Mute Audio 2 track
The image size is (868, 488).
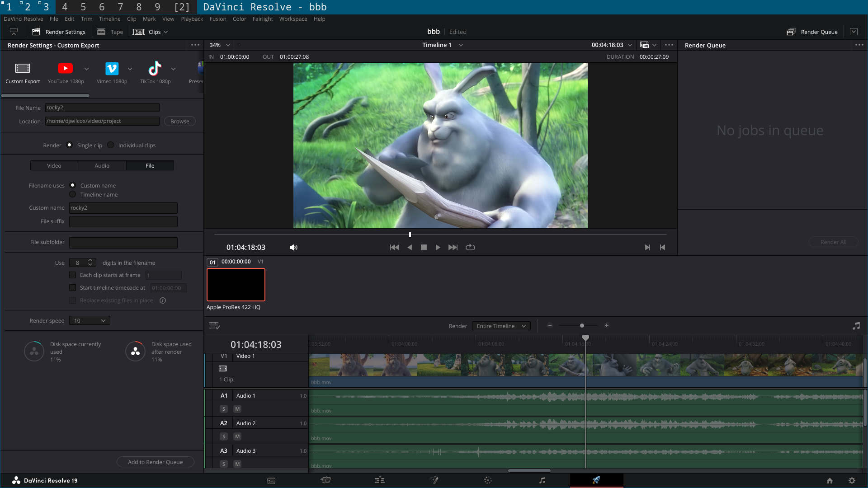tap(237, 436)
